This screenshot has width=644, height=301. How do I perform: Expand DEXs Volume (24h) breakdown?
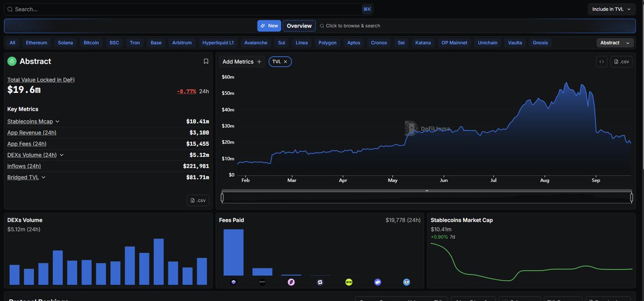click(x=62, y=155)
